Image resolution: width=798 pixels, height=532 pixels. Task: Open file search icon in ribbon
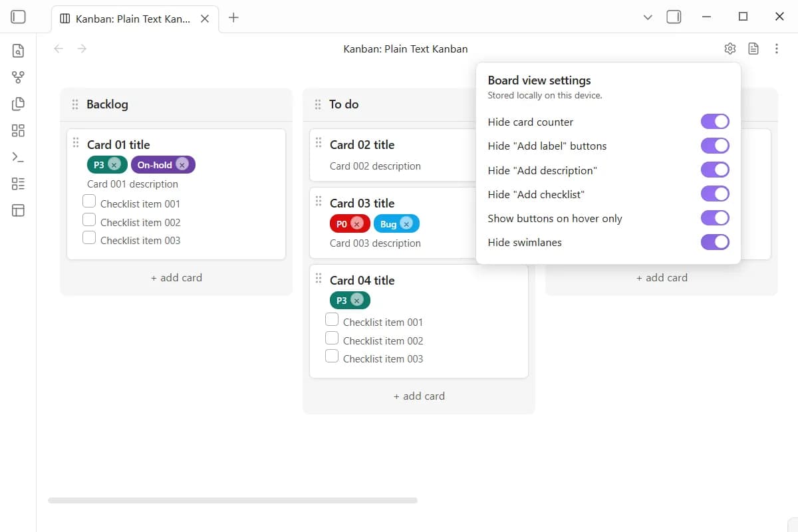tap(18, 51)
